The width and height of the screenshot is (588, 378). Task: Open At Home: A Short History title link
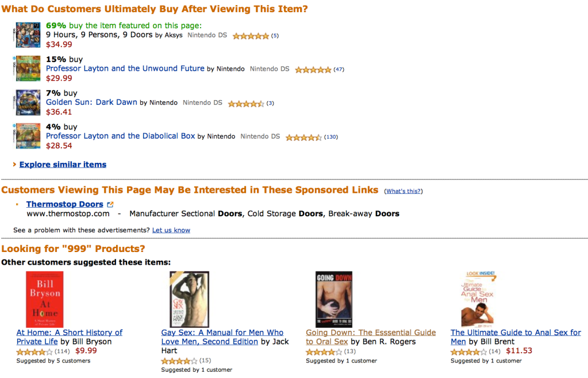(69, 333)
